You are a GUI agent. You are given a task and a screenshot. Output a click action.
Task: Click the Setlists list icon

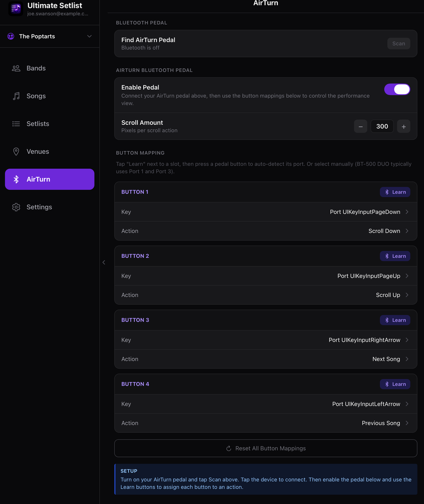coord(16,124)
